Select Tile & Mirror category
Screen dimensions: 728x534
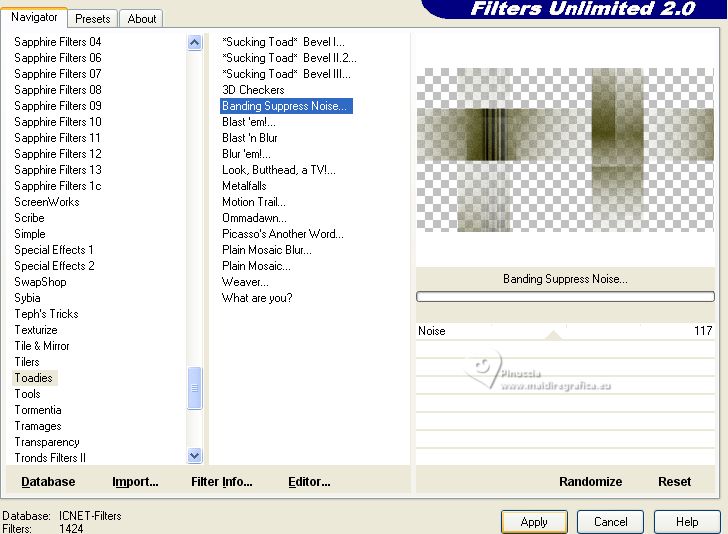(42, 346)
